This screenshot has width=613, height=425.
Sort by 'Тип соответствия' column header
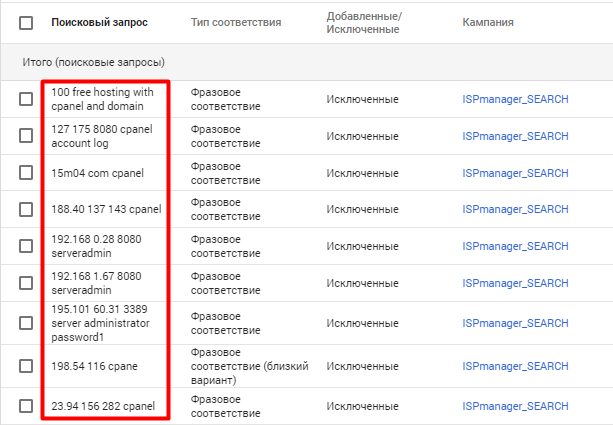[236, 22]
